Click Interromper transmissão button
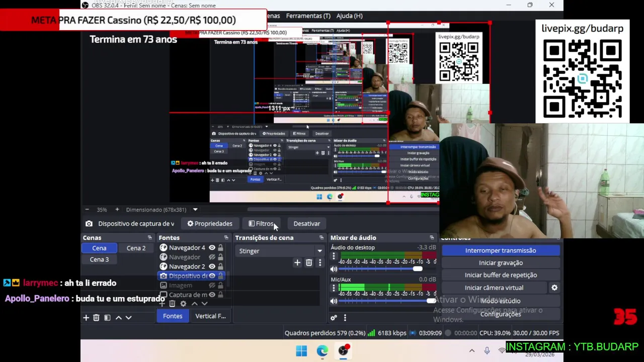 pos(501,250)
